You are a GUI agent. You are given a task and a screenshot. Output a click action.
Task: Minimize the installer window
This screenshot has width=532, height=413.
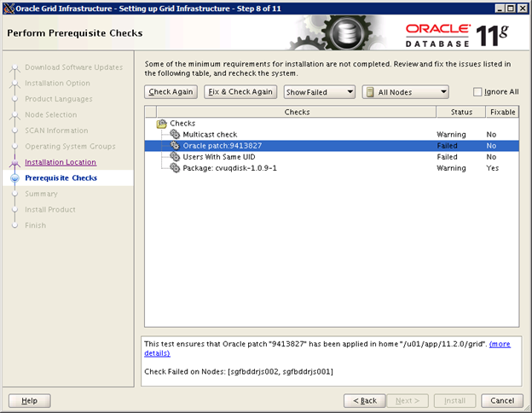tap(500, 9)
